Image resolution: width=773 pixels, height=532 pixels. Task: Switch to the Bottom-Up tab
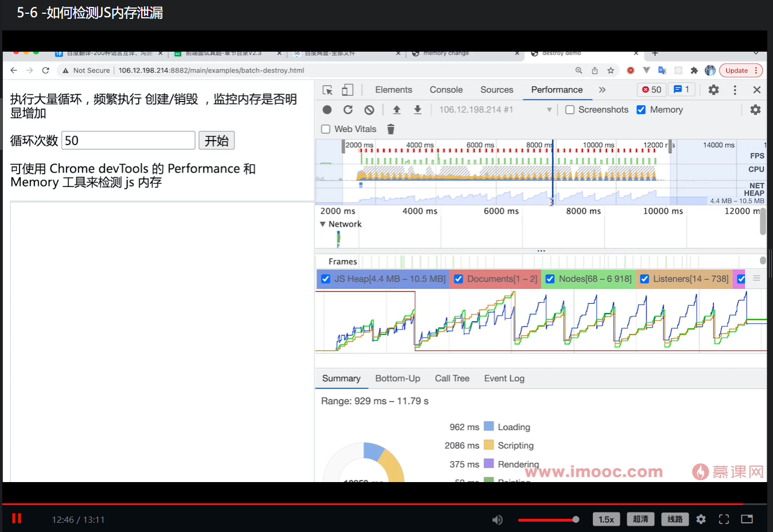[398, 379]
